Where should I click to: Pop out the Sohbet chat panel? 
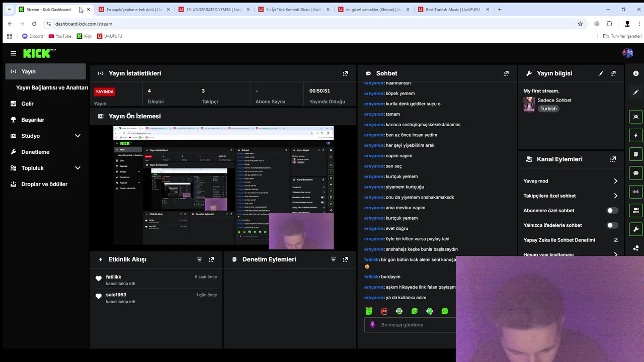[506, 73]
